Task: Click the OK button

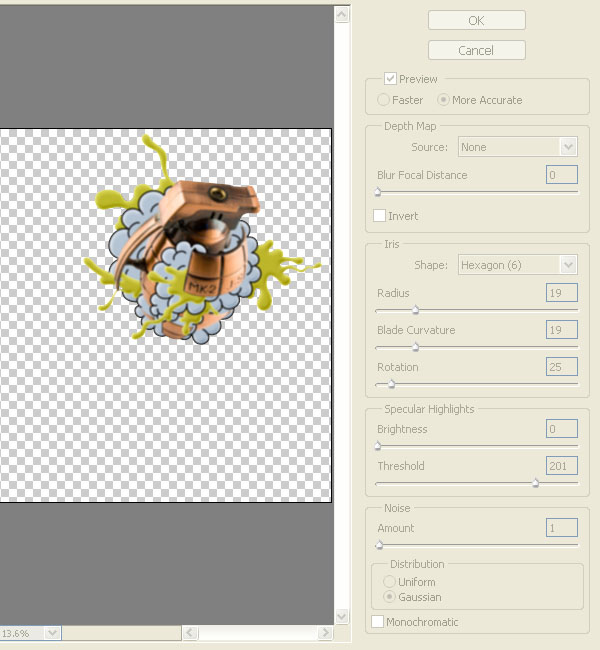Action: 476,20
